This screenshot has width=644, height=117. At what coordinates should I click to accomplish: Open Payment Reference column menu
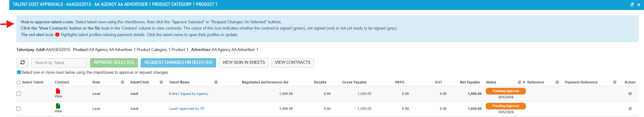(x=615, y=82)
